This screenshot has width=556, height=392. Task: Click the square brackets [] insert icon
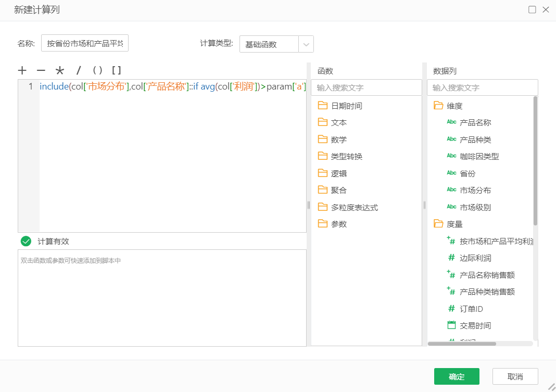(118, 69)
